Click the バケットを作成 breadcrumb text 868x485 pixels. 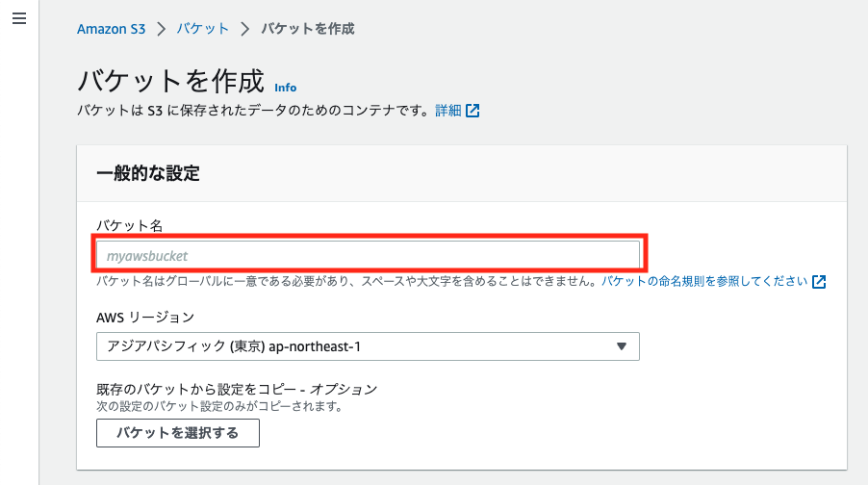pyautogui.click(x=308, y=28)
